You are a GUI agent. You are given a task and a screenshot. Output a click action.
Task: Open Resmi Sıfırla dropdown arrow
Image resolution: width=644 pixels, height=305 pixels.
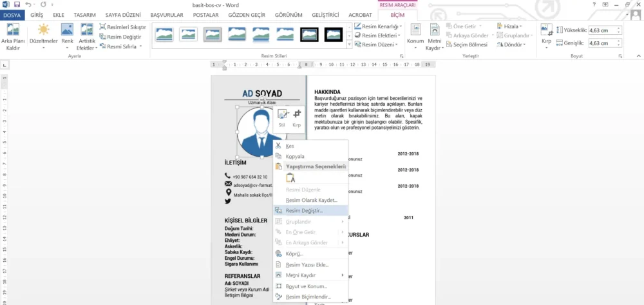(x=140, y=46)
